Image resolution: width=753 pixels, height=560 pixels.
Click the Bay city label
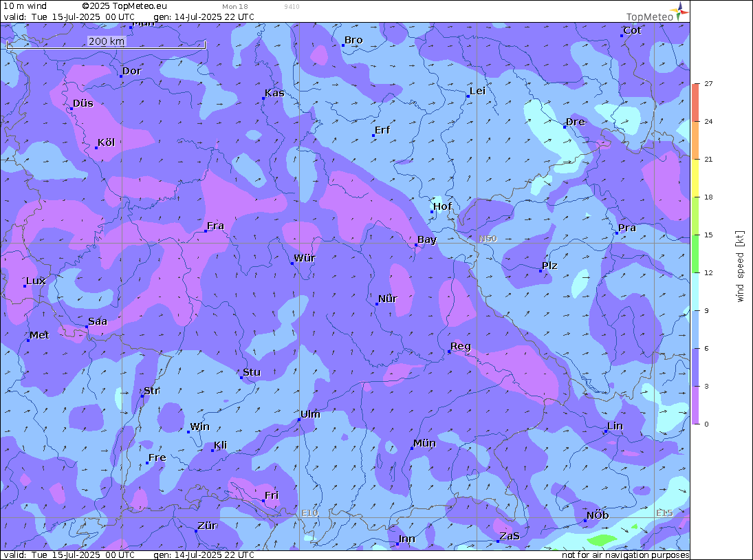pyautogui.click(x=427, y=239)
